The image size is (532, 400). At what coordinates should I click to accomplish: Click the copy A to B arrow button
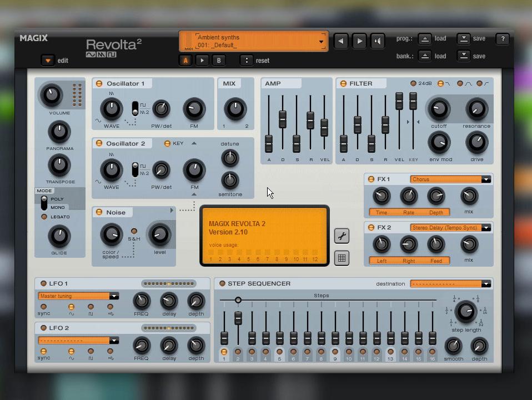[x=202, y=61]
